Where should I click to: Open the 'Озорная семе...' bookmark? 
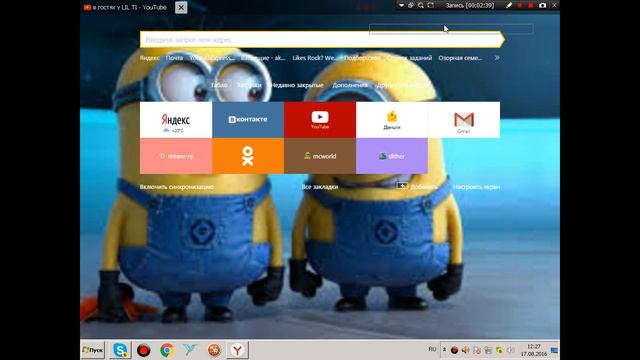pos(460,58)
